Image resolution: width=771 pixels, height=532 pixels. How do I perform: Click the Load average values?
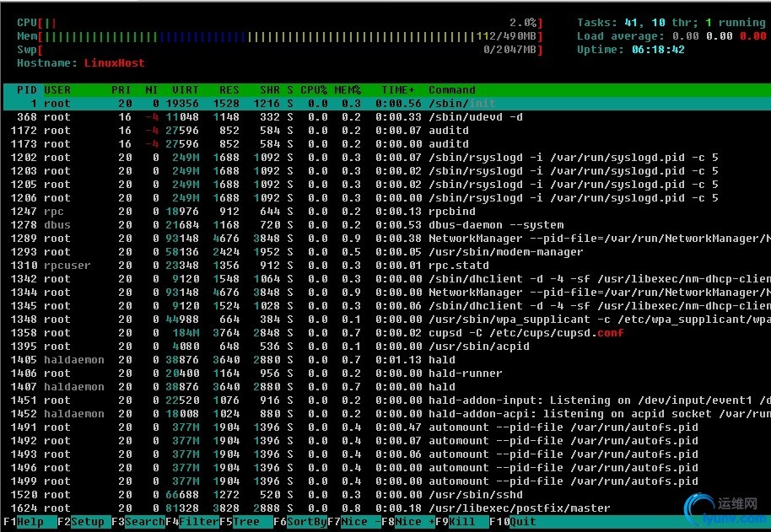(x=718, y=36)
